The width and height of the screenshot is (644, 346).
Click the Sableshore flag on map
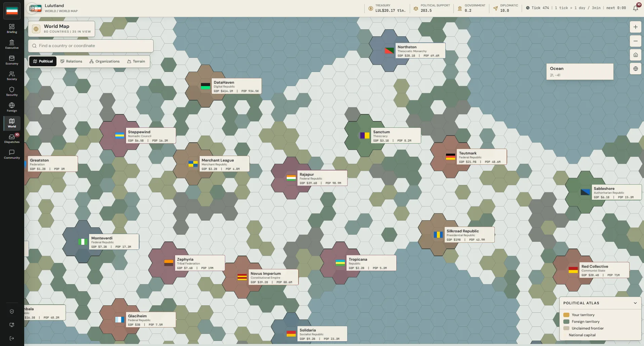point(585,192)
